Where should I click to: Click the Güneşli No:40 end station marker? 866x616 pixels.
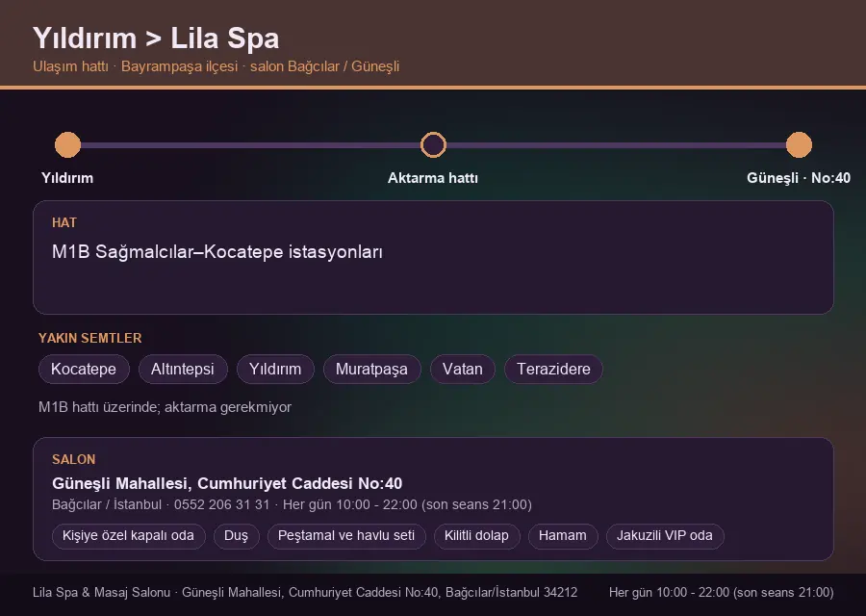point(799,144)
